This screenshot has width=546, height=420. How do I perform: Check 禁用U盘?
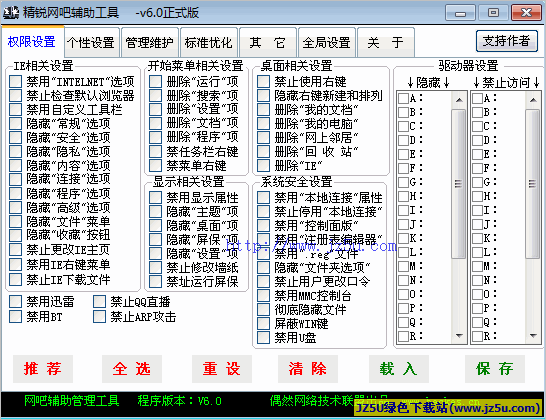pos(264,337)
